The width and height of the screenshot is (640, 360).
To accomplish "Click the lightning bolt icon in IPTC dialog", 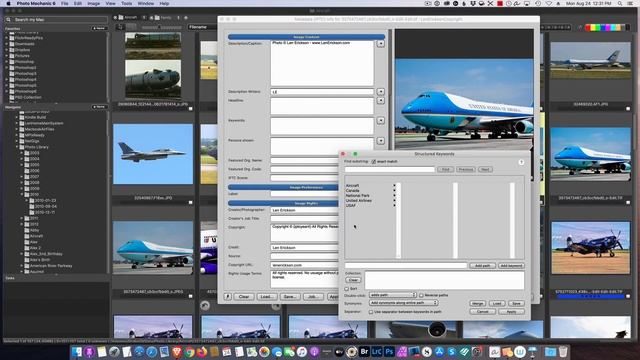I will (228, 297).
